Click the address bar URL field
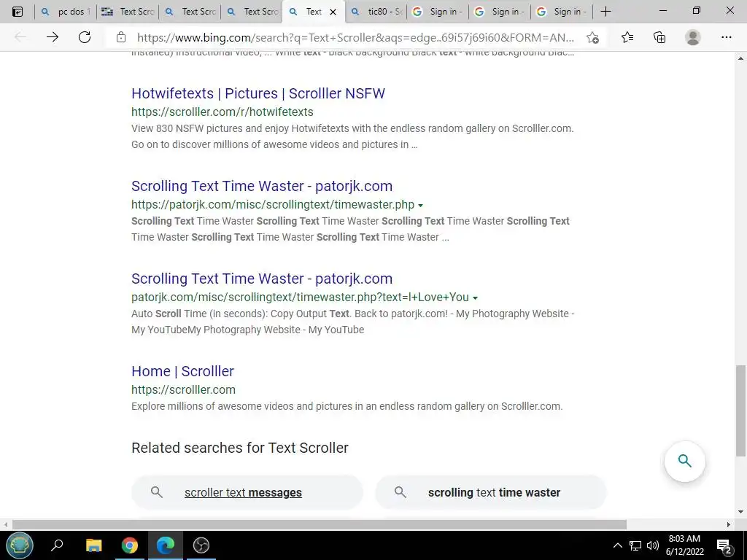Screen dimensions: 747x560 355,37
